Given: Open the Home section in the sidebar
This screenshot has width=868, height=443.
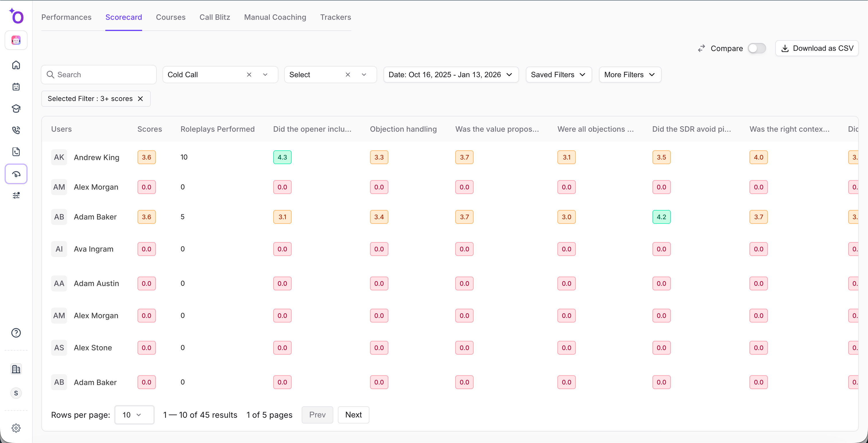Looking at the screenshot, I should click(x=16, y=65).
